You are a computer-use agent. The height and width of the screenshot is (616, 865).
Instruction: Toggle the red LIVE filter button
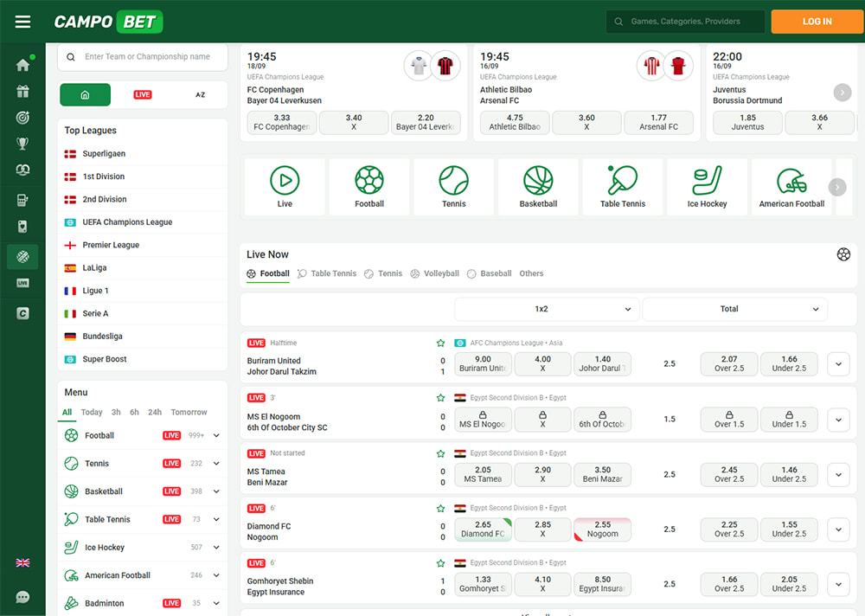(143, 95)
